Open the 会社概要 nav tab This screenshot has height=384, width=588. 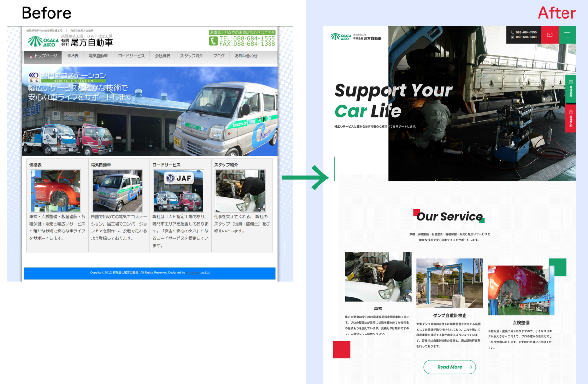(x=163, y=56)
